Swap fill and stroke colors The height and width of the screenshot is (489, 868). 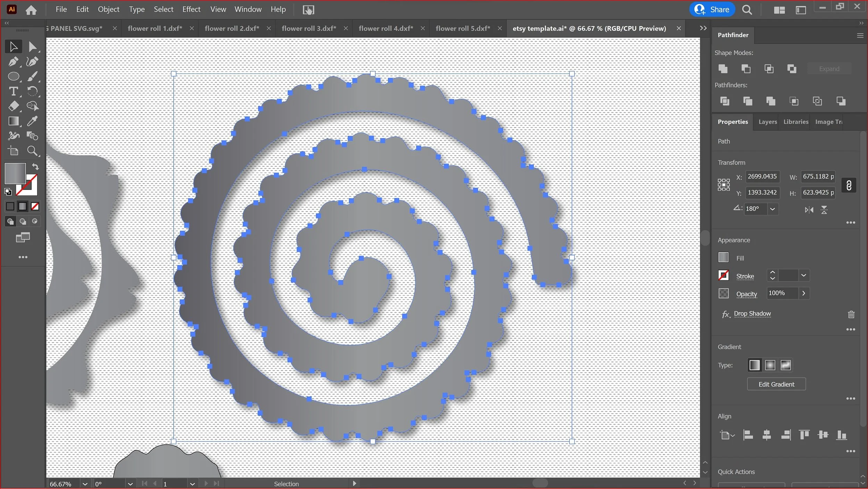[35, 166]
